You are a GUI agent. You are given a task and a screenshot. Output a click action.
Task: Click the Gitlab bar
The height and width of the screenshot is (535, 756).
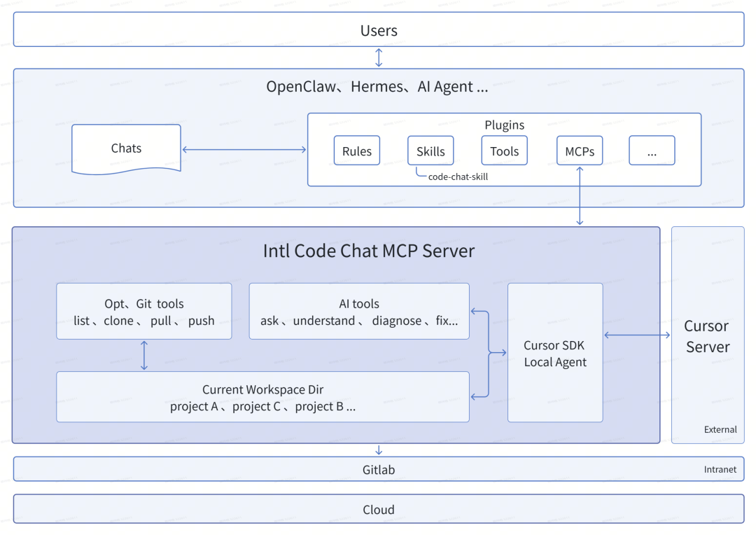click(x=379, y=469)
